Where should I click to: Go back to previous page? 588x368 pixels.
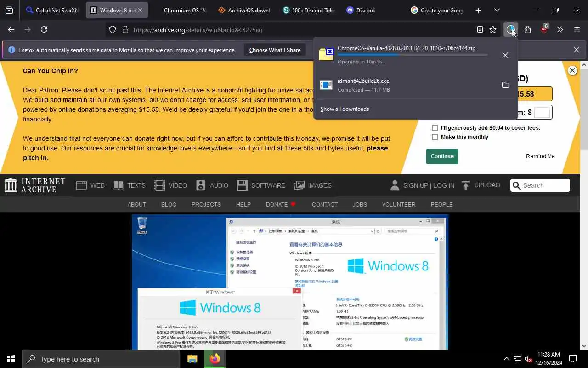[x=11, y=29]
